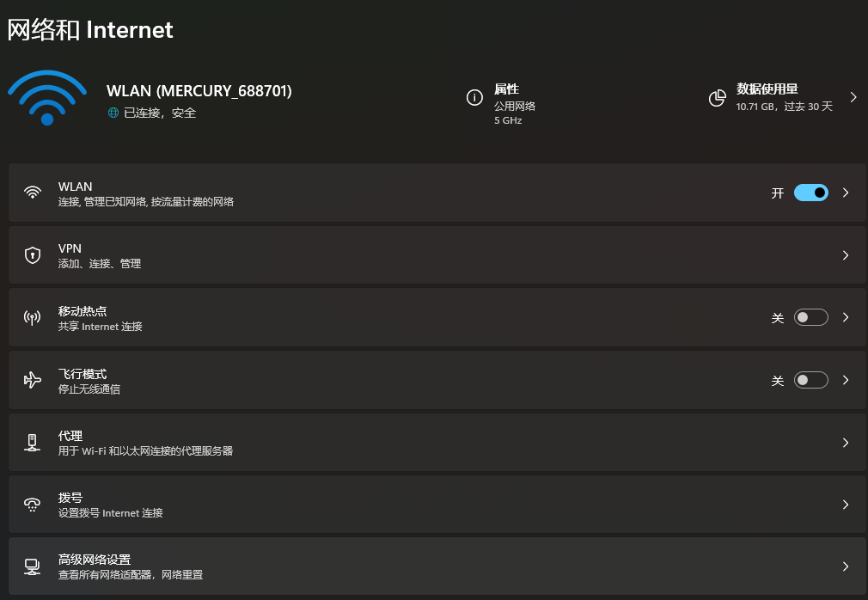
Task: Enable the 移动热点 toggle switch
Action: click(810, 317)
